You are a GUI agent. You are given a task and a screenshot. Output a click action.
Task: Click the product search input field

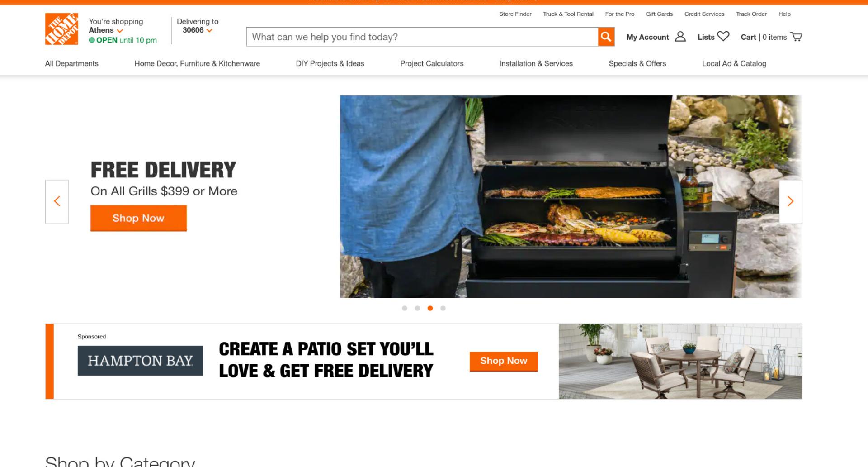(x=422, y=37)
